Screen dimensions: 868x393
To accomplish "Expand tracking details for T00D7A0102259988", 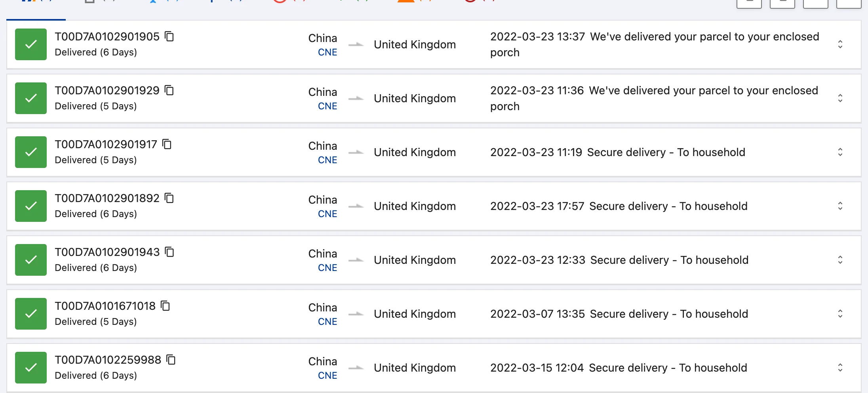I will (x=840, y=368).
